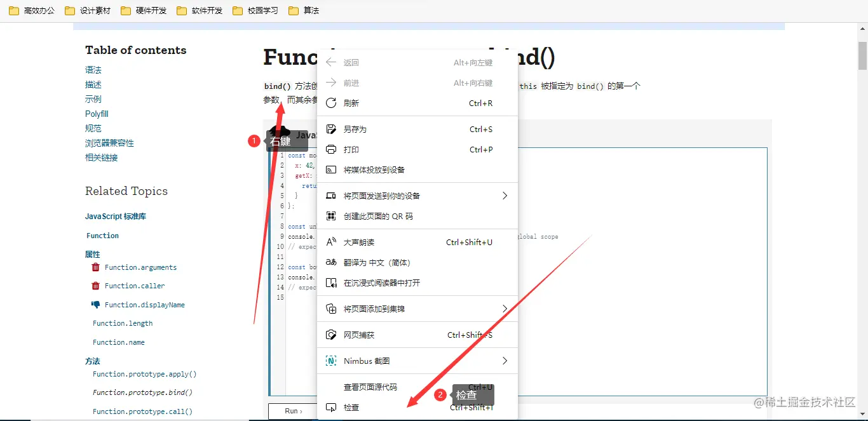Image resolution: width=868 pixels, height=421 pixels.
Task: Open Function.displayName link
Action: tap(145, 305)
